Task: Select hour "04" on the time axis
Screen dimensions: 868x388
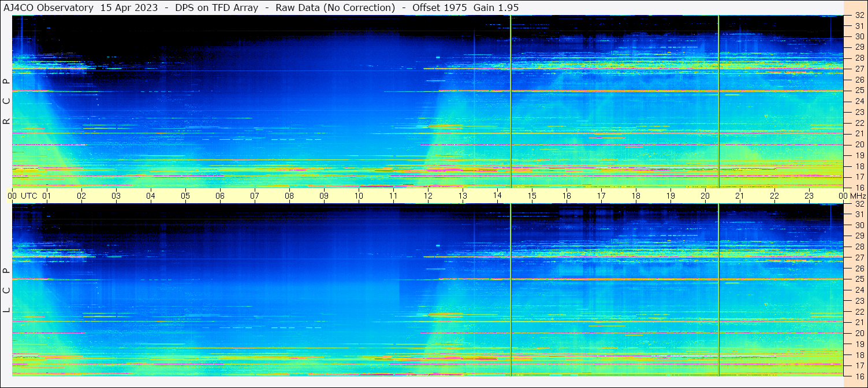Action: click(151, 196)
